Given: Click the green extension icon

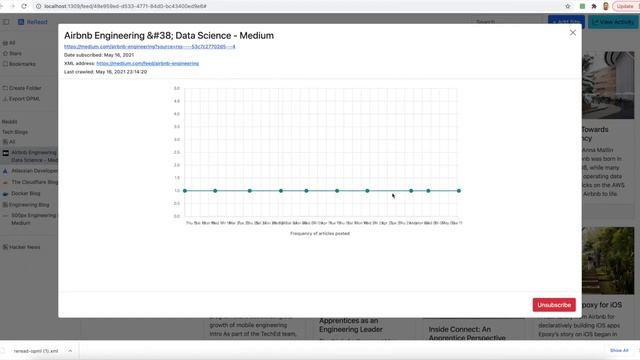Looking at the screenshot, I should pos(582,6).
